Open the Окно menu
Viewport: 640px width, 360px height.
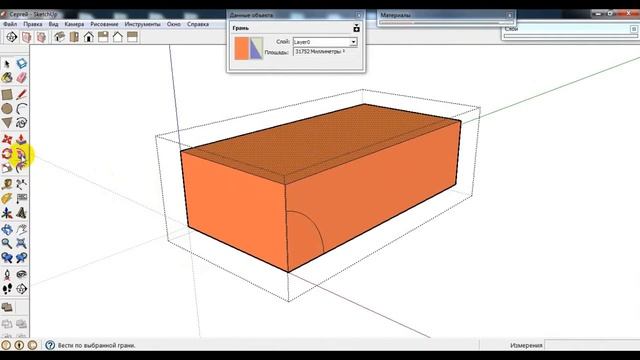click(173, 24)
